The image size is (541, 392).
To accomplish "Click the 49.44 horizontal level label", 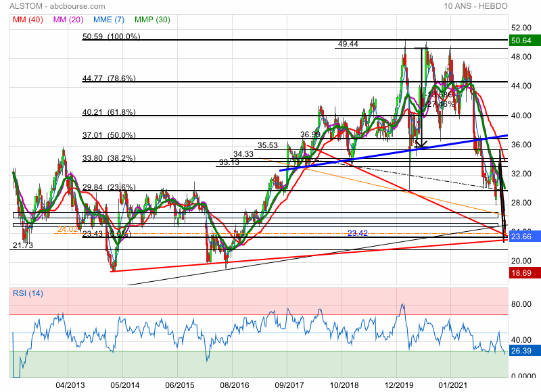I will [x=348, y=44].
